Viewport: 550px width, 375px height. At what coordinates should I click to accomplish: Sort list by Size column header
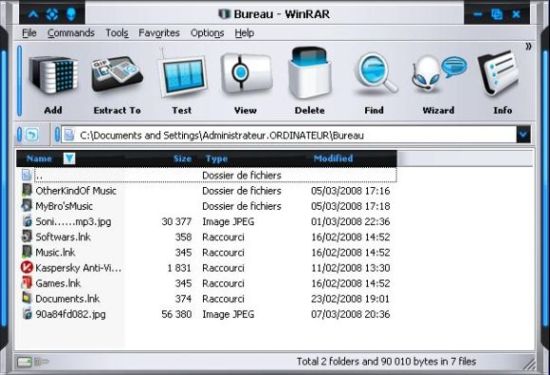182,159
